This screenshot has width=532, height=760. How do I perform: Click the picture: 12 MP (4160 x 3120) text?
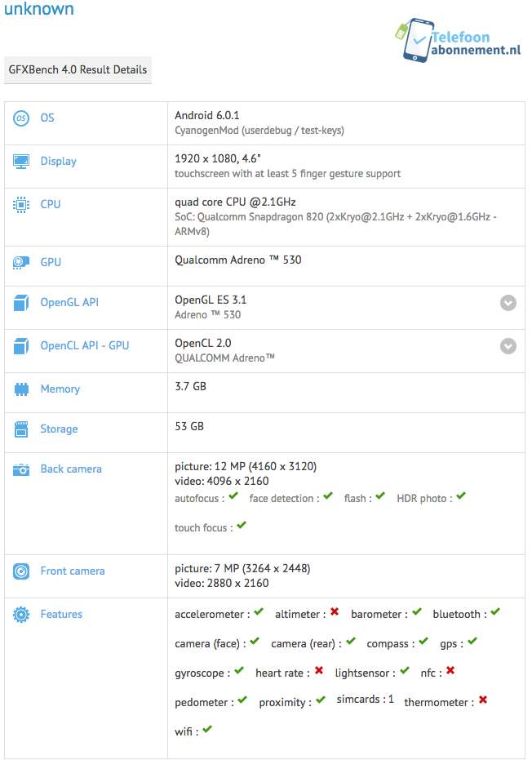pos(246,467)
